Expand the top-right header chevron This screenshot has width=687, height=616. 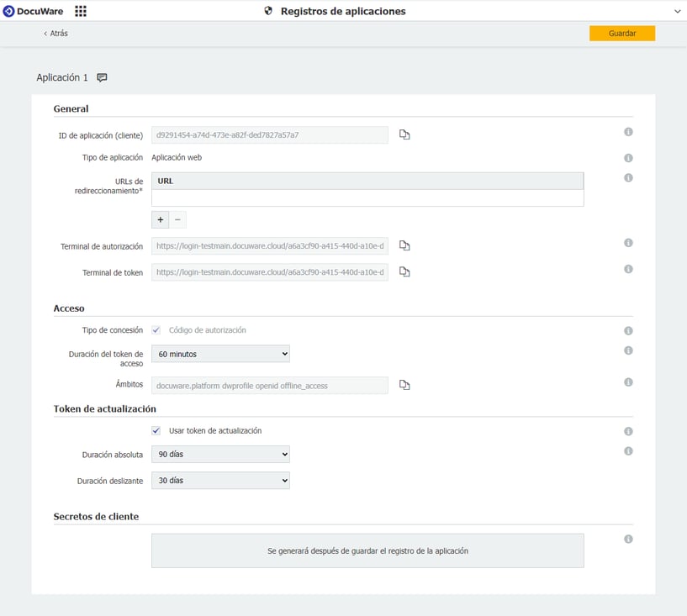[677, 12]
